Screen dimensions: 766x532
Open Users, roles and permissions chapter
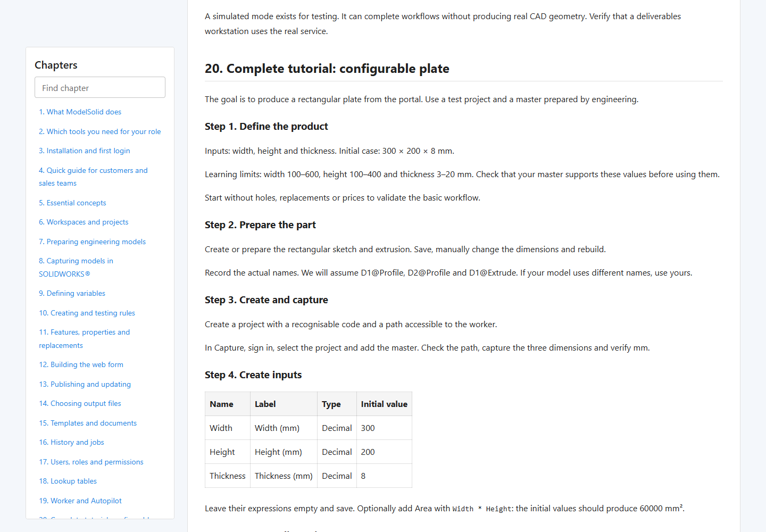[x=91, y=462]
